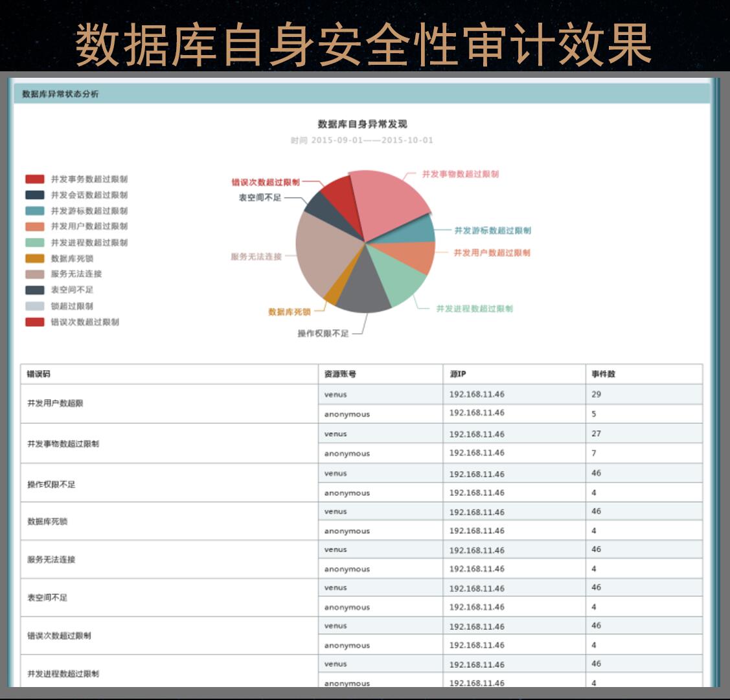Toggle 并发事务数超过限制 in the chart legend
730x700 pixels.
[x=89, y=179]
